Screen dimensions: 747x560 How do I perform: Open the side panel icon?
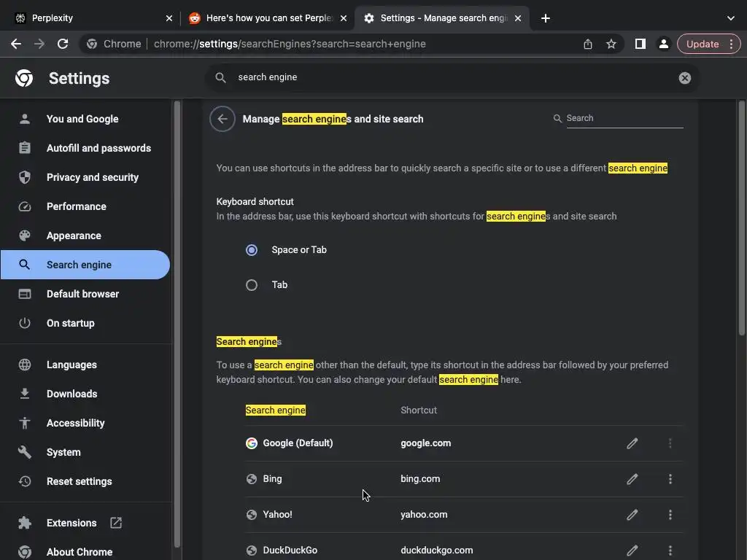coord(640,44)
